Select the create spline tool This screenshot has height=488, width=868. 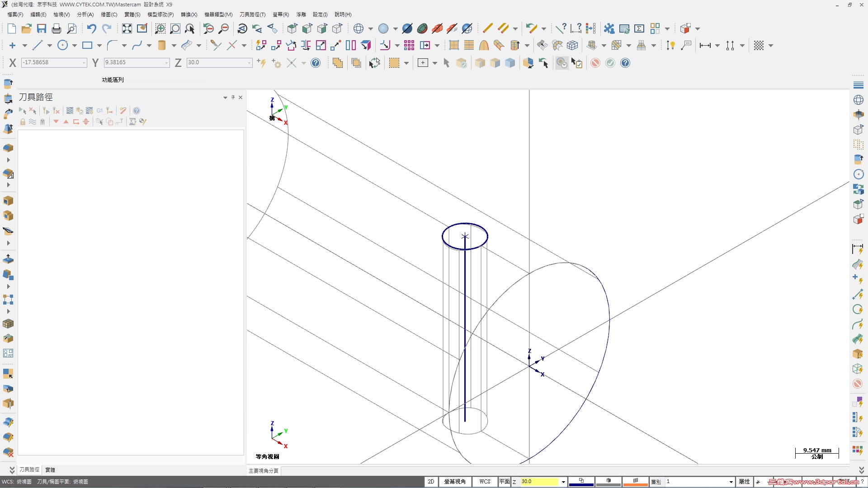click(137, 45)
